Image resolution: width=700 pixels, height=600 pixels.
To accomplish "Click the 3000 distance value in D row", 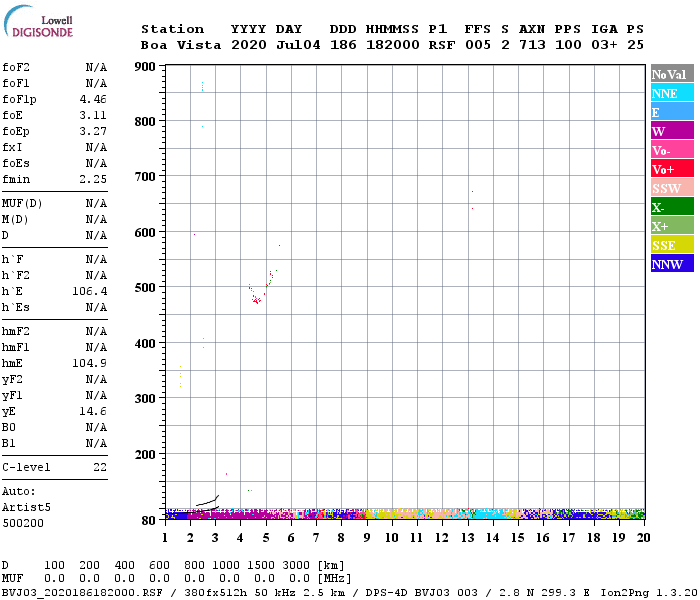I will pos(296,566).
